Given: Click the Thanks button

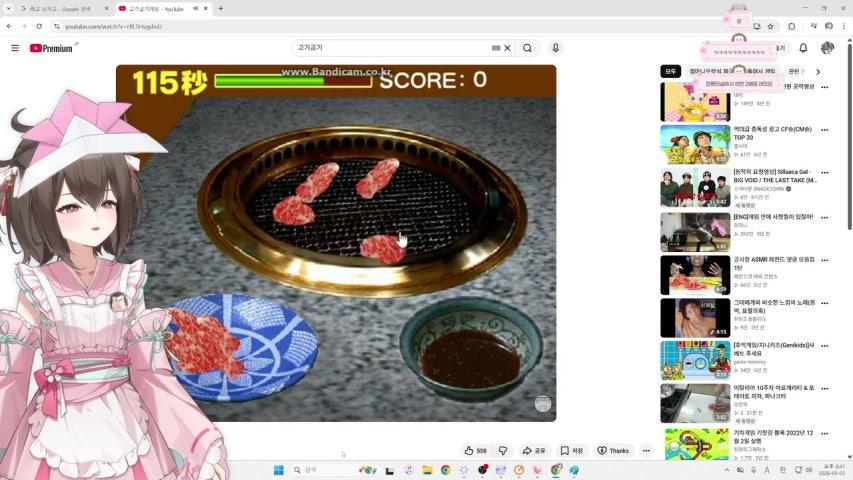Looking at the screenshot, I should click(x=613, y=451).
